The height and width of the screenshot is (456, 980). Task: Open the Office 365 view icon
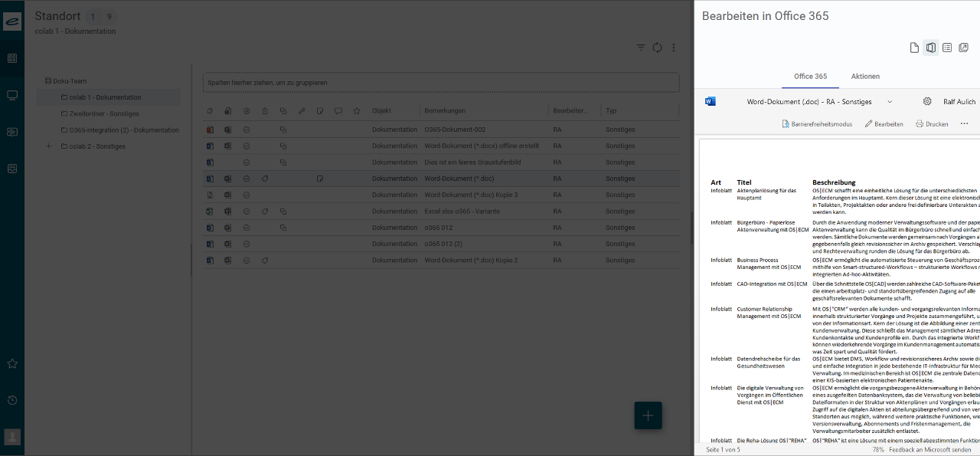[930, 48]
